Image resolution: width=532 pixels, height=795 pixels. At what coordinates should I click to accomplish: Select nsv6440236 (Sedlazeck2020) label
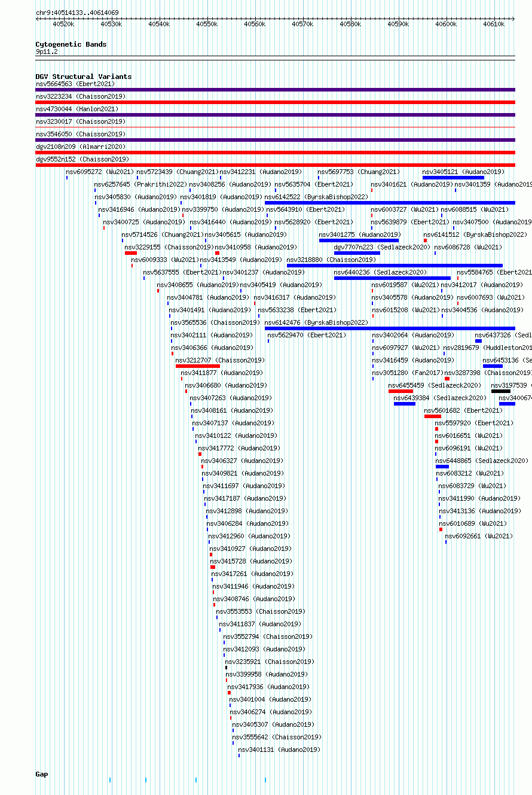tap(380, 273)
